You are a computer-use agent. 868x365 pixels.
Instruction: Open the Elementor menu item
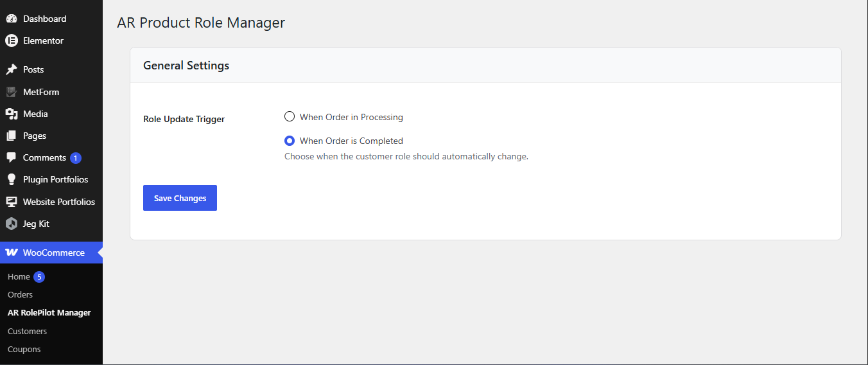51,40
